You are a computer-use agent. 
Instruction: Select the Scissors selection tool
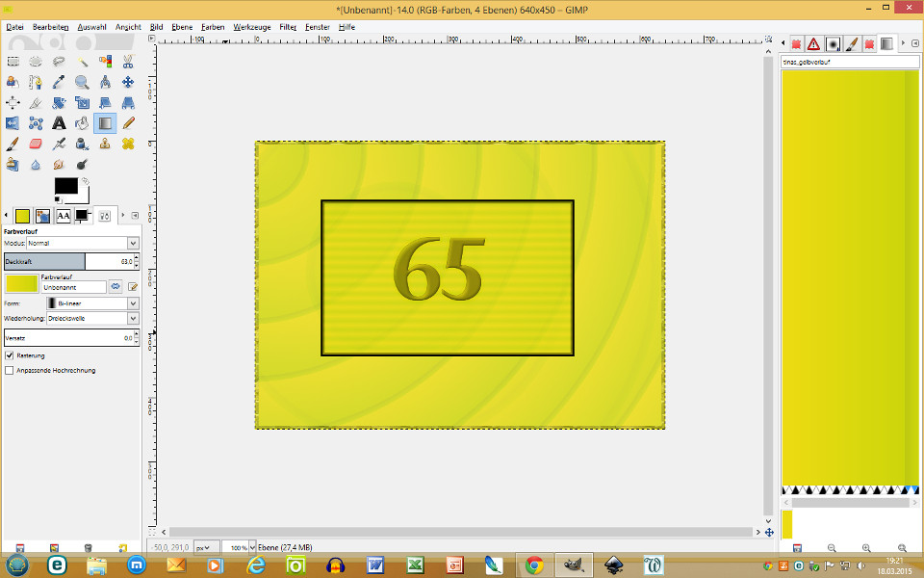tap(128, 61)
